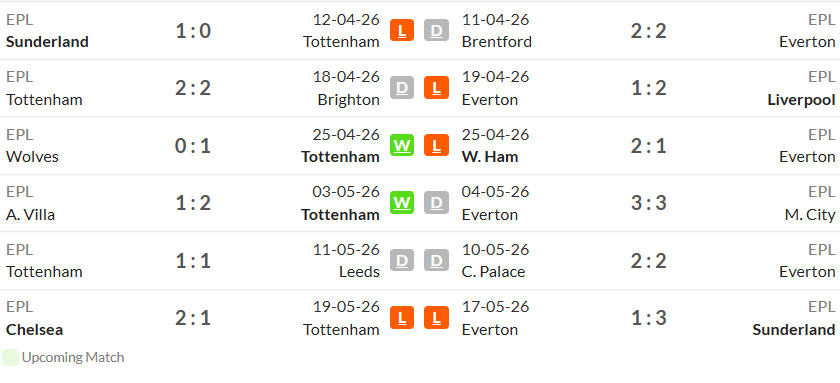Open the Everton 3:3 M. City score
This screenshot has width=840, height=383.
click(648, 203)
